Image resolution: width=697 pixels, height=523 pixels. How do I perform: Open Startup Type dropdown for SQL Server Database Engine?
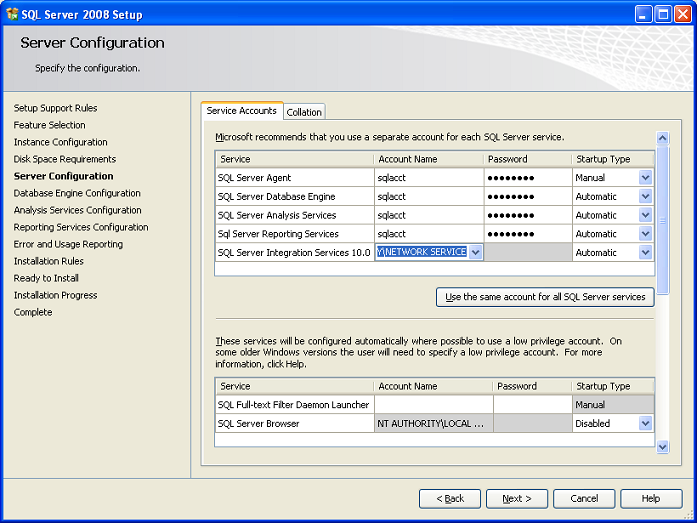tap(645, 196)
